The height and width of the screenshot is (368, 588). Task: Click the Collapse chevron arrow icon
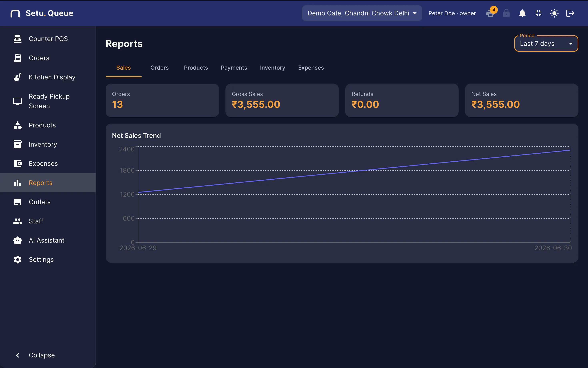pos(18,355)
